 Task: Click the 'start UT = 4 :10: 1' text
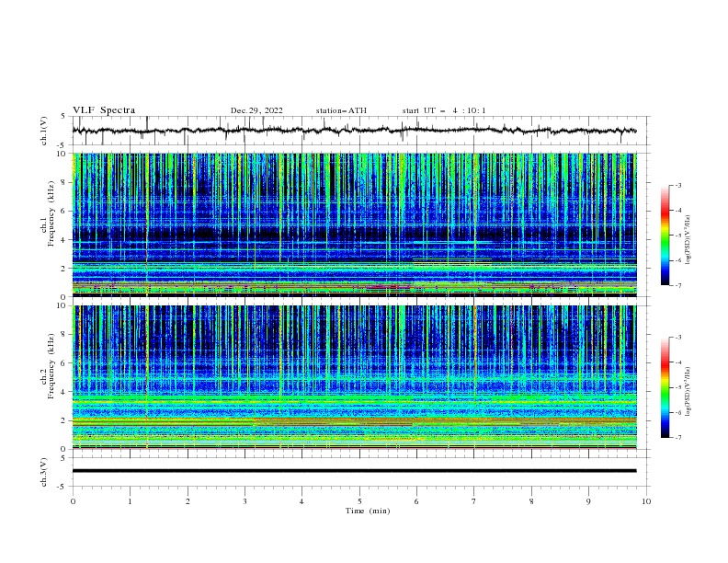point(443,110)
